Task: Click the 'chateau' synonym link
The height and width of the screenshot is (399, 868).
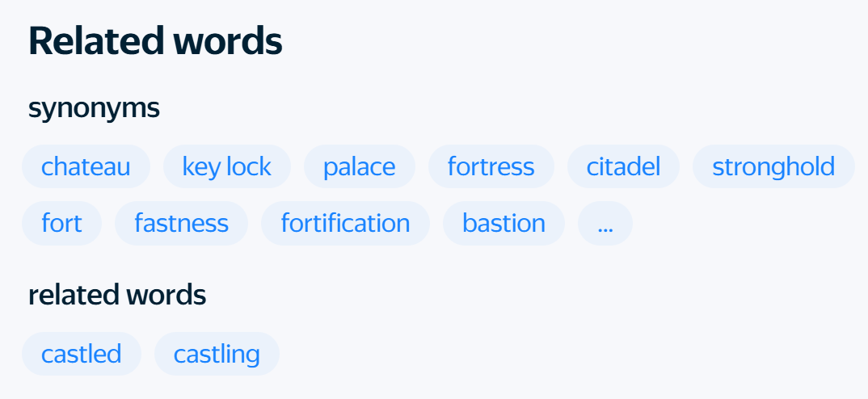Action: point(86,167)
